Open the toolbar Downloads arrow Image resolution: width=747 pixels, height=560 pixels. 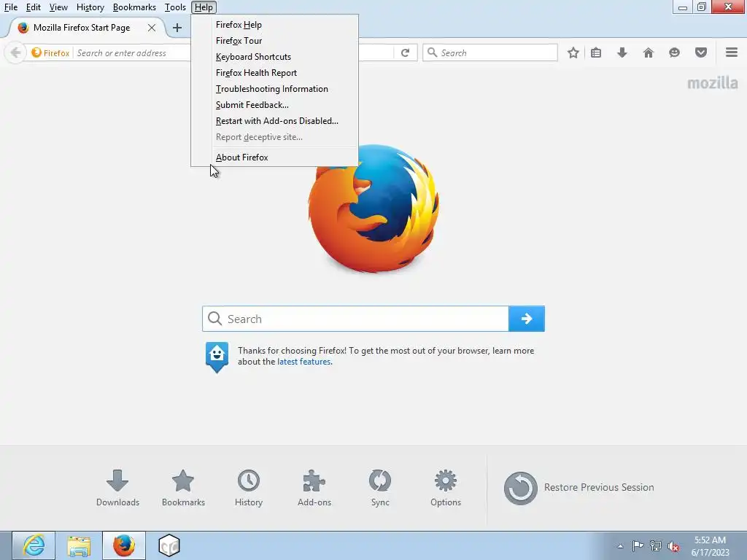[x=622, y=52]
